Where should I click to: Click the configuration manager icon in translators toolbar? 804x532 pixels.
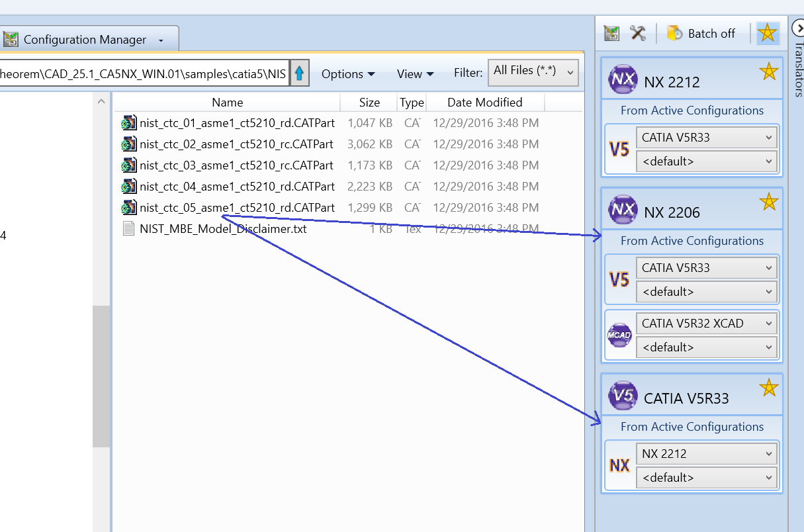tap(612, 33)
